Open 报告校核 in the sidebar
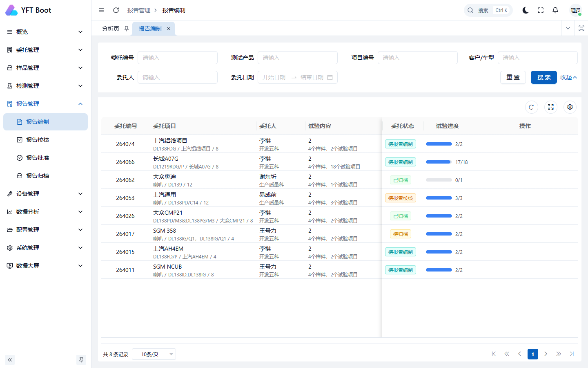 tap(45, 140)
